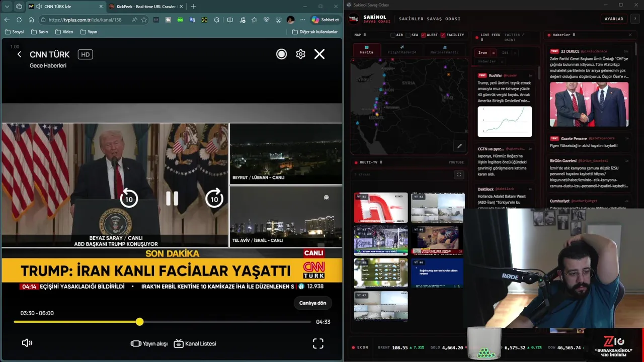Click the yellow playback progress handle

(139, 322)
